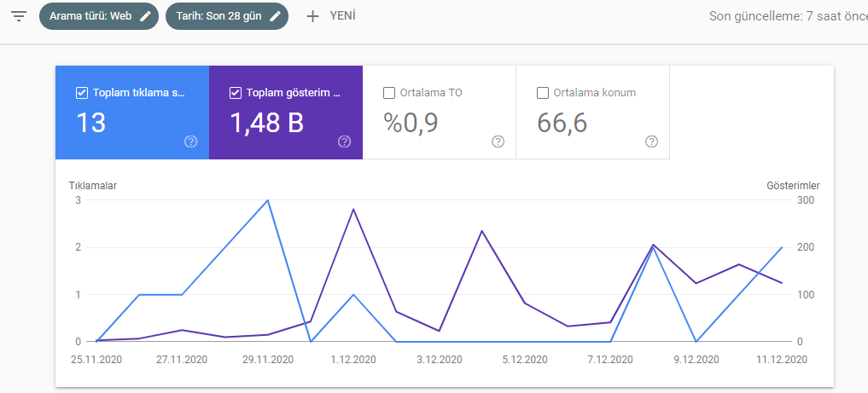Image resolution: width=868 pixels, height=393 pixels.
Task: Click the Son güncelleme text
Action: click(789, 16)
